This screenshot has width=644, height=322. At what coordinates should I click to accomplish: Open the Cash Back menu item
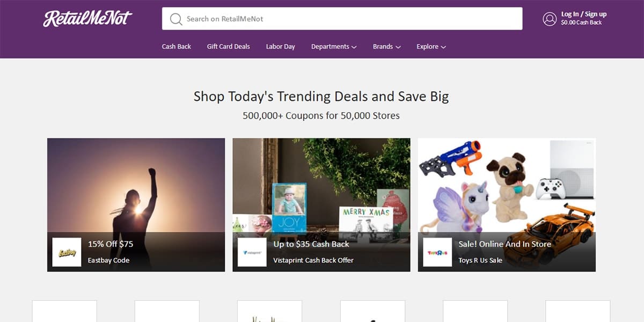pos(176,47)
